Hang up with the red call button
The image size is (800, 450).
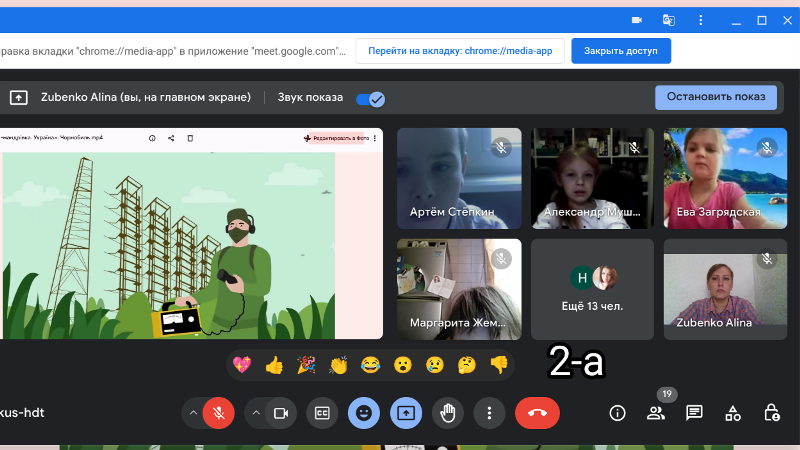537,413
